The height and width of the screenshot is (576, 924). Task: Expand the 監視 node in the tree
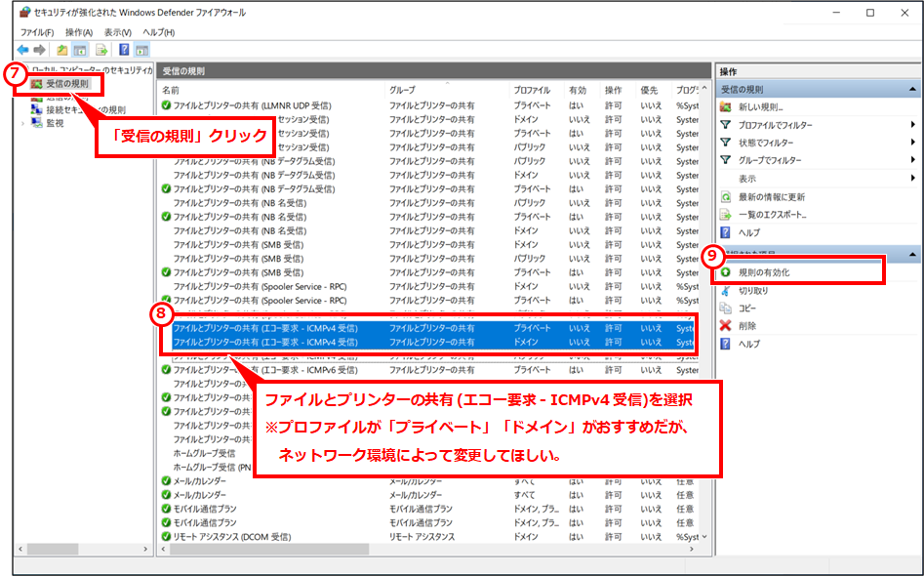(23, 123)
